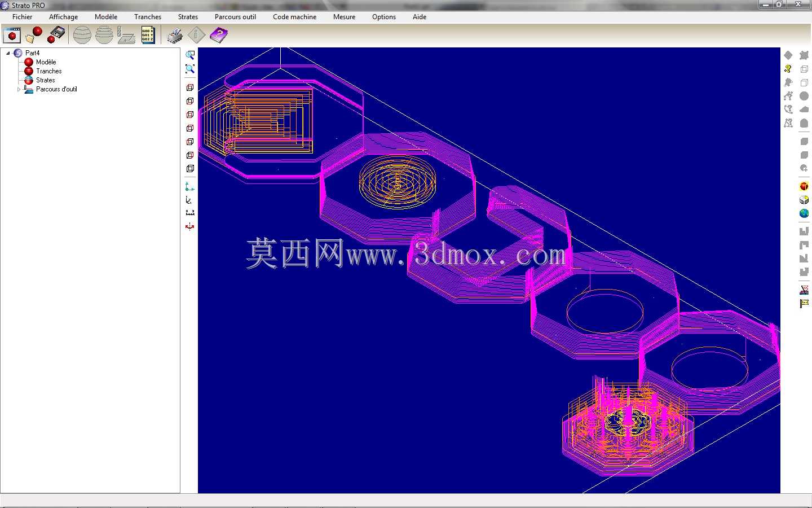Open a model with the folder-and-sphere icon
Image resolution: width=812 pixels, height=508 pixels.
[x=34, y=35]
